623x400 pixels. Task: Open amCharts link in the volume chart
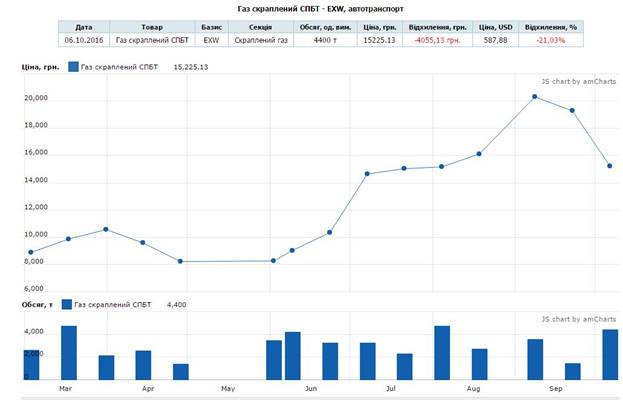pyautogui.click(x=573, y=319)
